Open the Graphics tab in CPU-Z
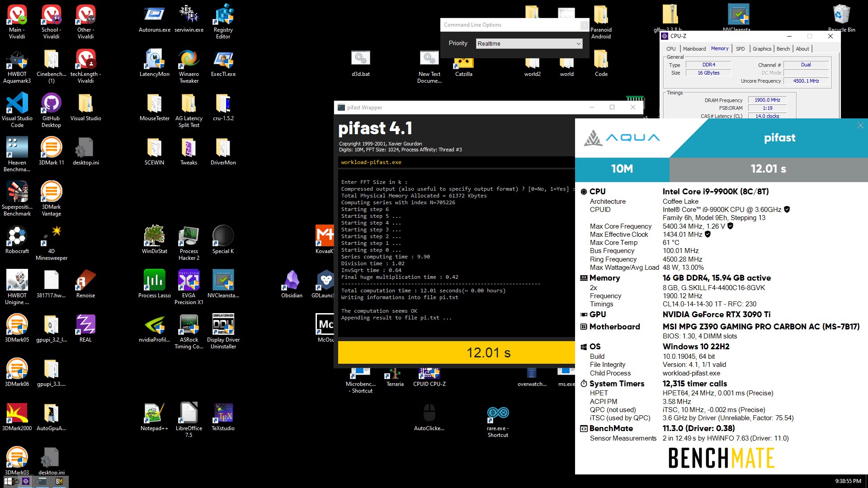 pyautogui.click(x=762, y=49)
